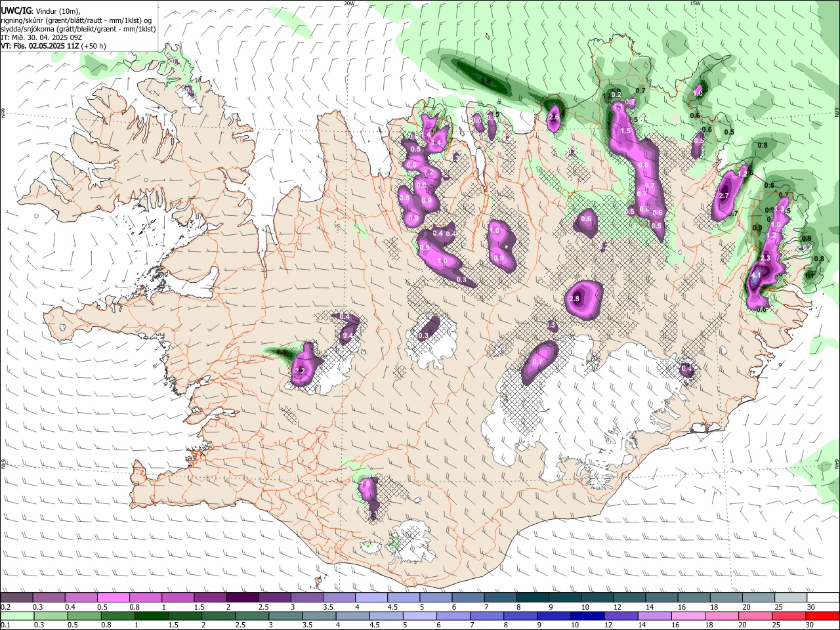The height and width of the screenshot is (630, 840).
Task: Pick the light lavender 4–4.5 swatch in top legend row
Action: click(371, 598)
